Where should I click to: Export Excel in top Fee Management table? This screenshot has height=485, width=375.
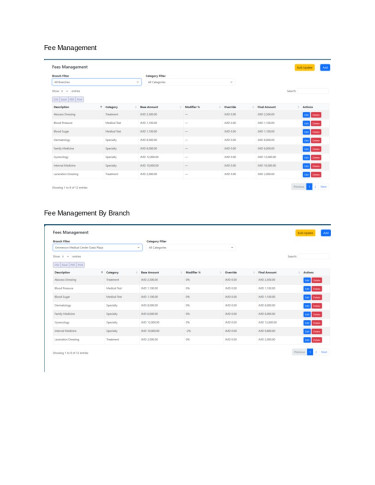tap(64, 99)
